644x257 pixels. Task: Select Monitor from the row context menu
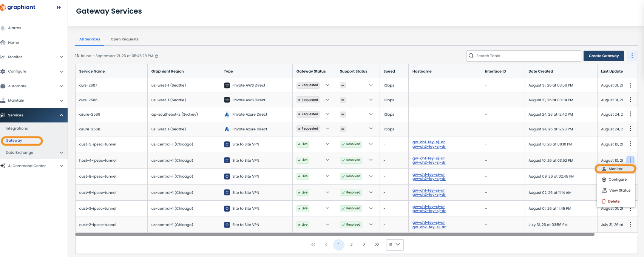tap(616, 169)
